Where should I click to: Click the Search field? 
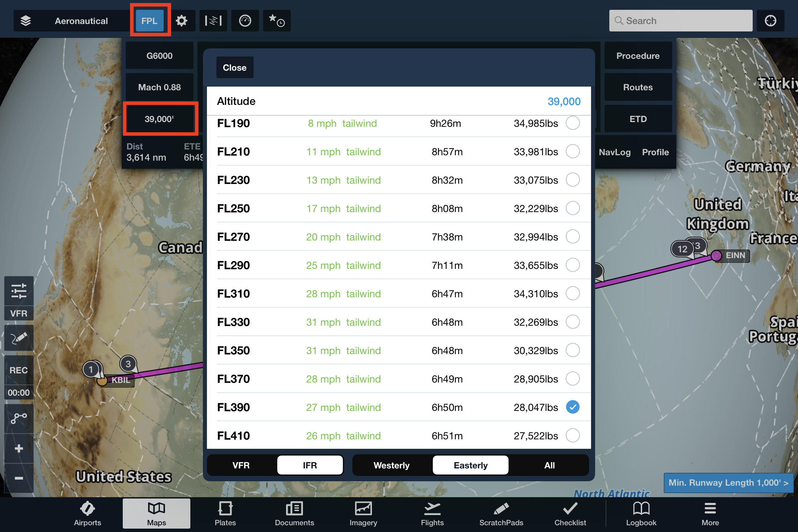pyautogui.click(x=681, y=21)
